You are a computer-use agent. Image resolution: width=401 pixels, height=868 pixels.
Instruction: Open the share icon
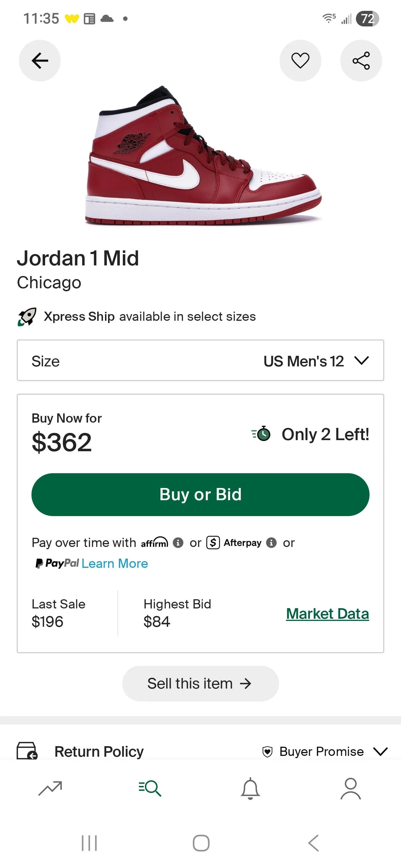click(361, 61)
